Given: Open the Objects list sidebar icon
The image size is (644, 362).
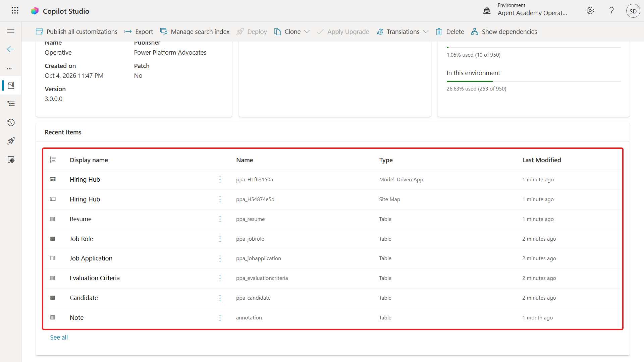Looking at the screenshot, I should 11,104.
